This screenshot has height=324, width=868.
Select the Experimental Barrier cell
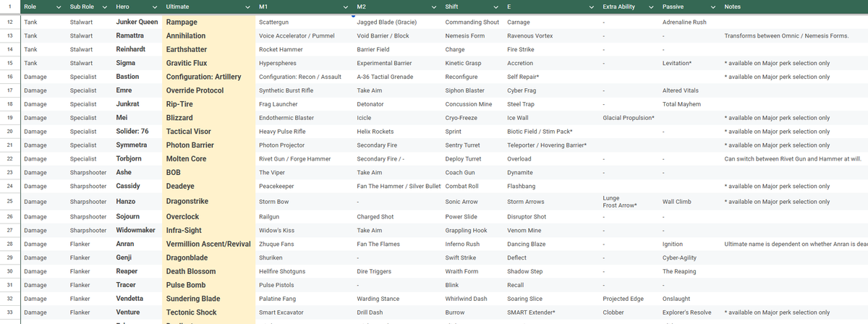(x=398, y=64)
